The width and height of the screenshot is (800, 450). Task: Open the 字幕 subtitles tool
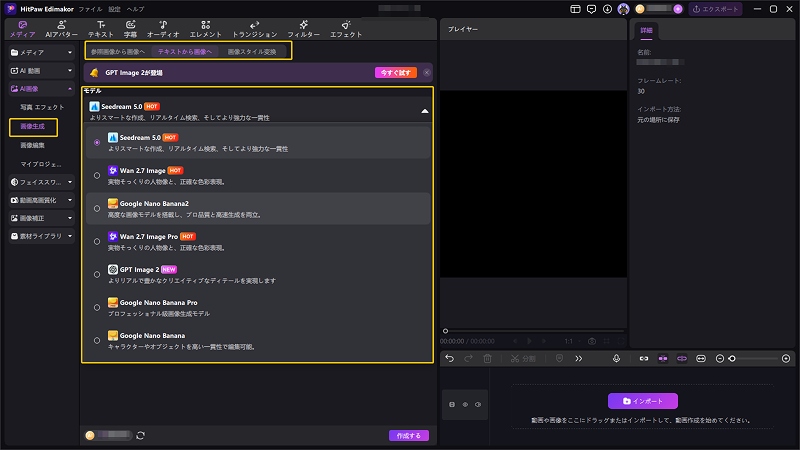[x=130, y=29]
